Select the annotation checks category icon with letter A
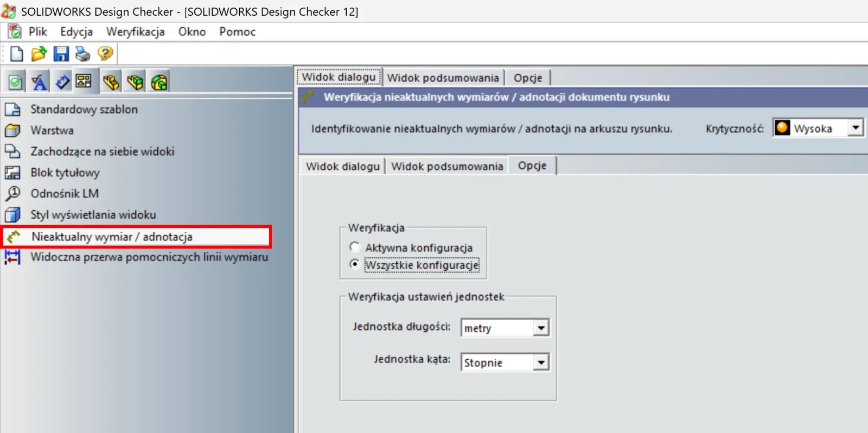Viewport: 868px width, 433px height. coord(39,82)
